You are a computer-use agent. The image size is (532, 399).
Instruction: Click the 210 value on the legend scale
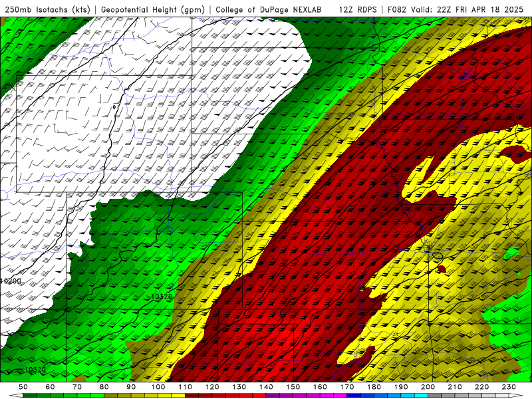point(455,387)
